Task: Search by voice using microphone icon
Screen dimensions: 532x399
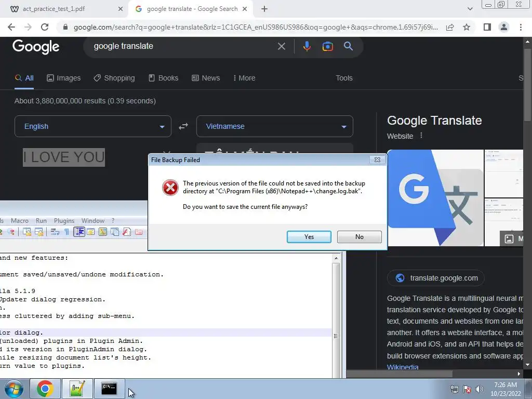Action: tap(307, 46)
